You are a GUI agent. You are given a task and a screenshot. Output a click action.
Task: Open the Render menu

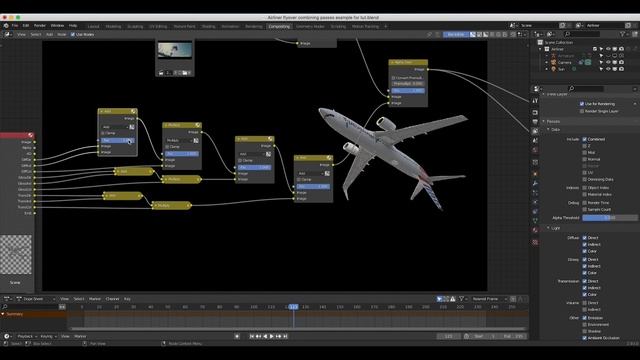tap(40, 26)
